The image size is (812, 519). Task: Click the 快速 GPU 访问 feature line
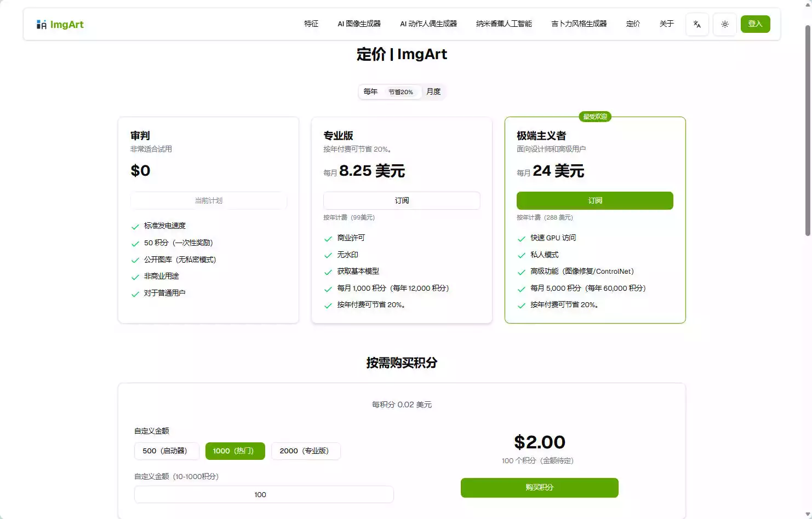coord(553,238)
